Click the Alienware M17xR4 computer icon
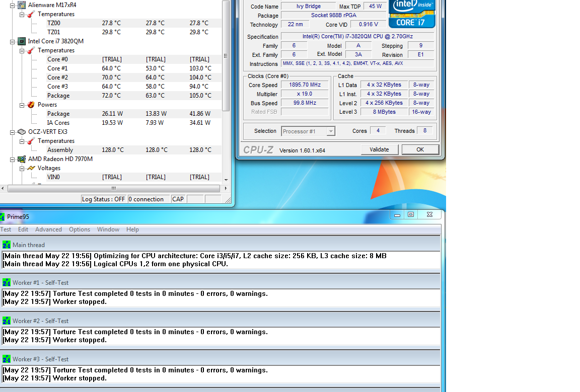 click(x=22, y=5)
